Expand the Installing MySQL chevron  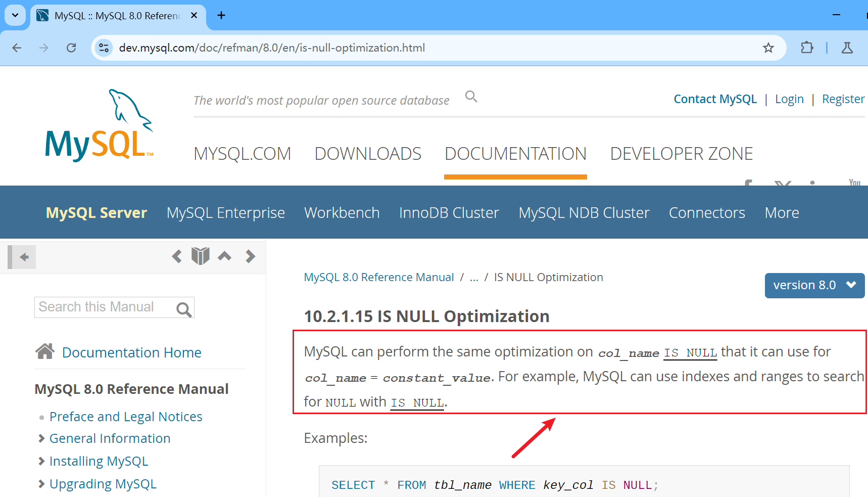(41, 461)
